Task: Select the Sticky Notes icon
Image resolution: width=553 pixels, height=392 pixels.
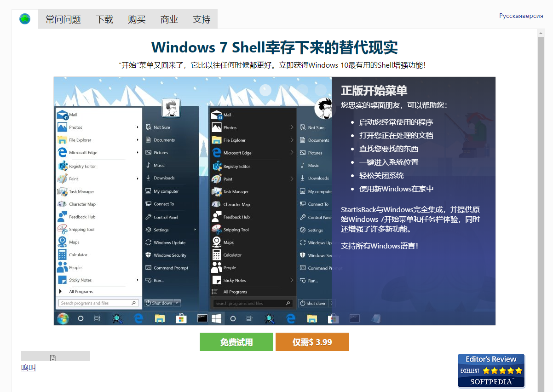Action: click(79, 280)
